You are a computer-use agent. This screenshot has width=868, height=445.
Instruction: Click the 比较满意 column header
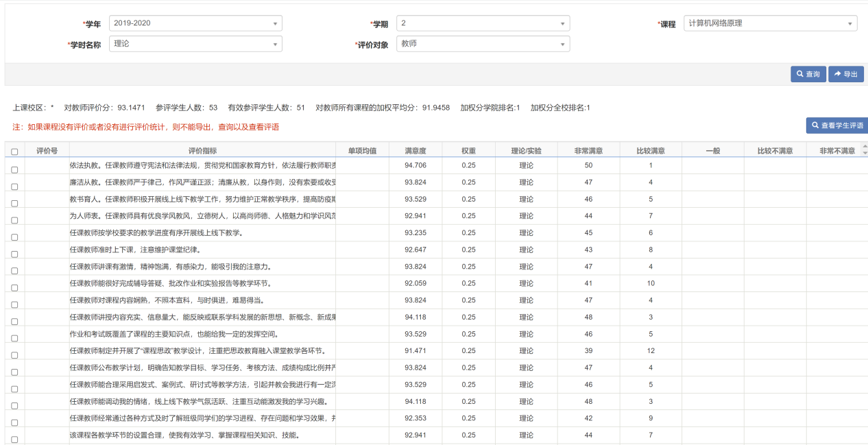pyautogui.click(x=651, y=150)
